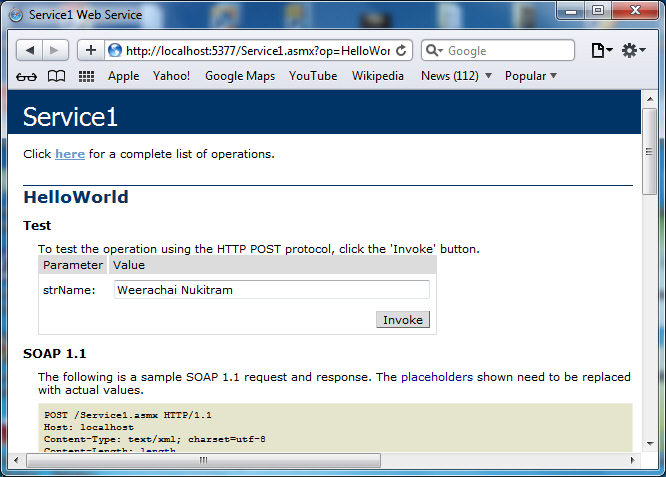The width and height of the screenshot is (666, 477).
Task: Open the Reading List glasses icon
Action: pos(26,76)
